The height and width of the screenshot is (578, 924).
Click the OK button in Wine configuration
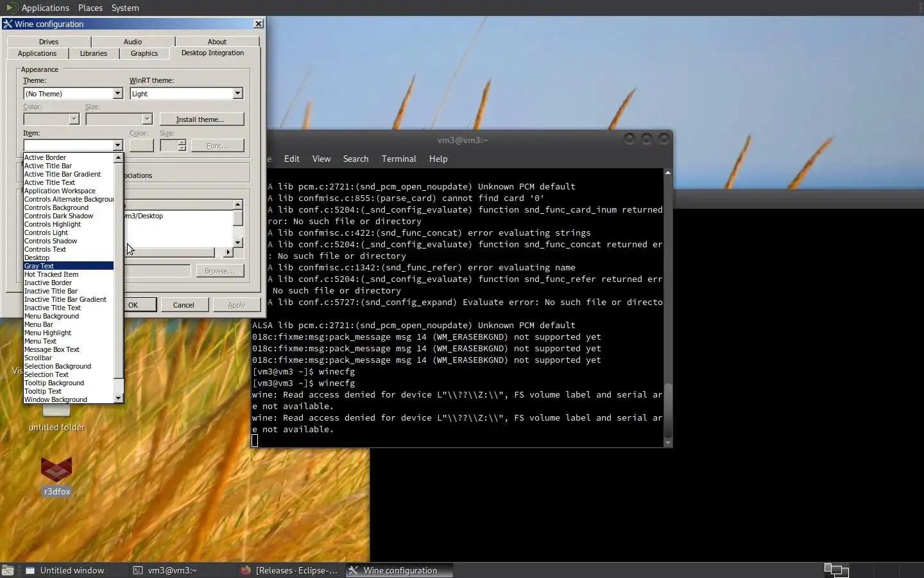tap(140, 305)
